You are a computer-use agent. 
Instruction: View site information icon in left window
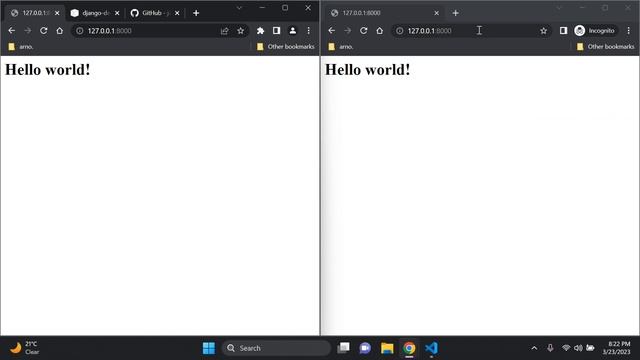(80, 31)
